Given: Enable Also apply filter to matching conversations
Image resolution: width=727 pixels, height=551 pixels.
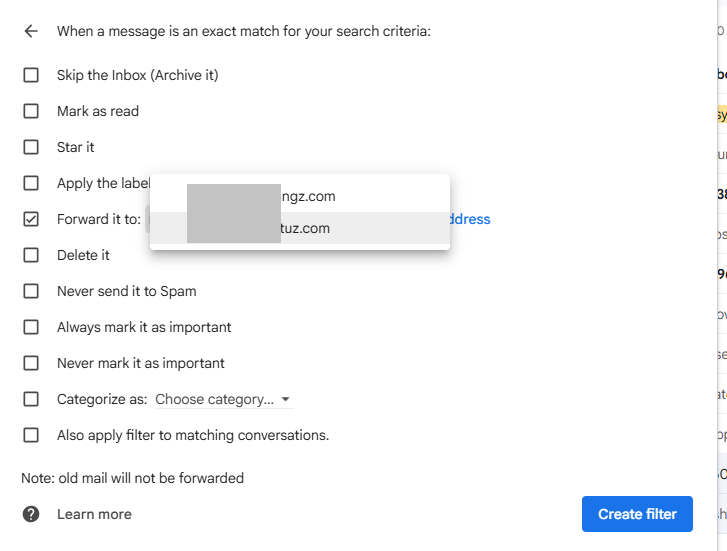Looking at the screenshot, I should (x=31, y=435).
